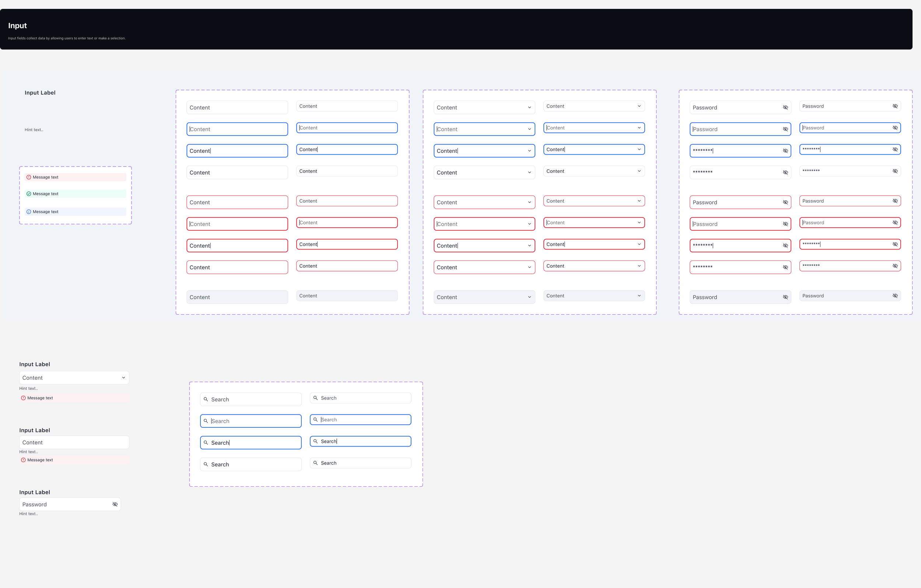Click magnifier icon in small blue-focused typed Search field

(316, 441)
